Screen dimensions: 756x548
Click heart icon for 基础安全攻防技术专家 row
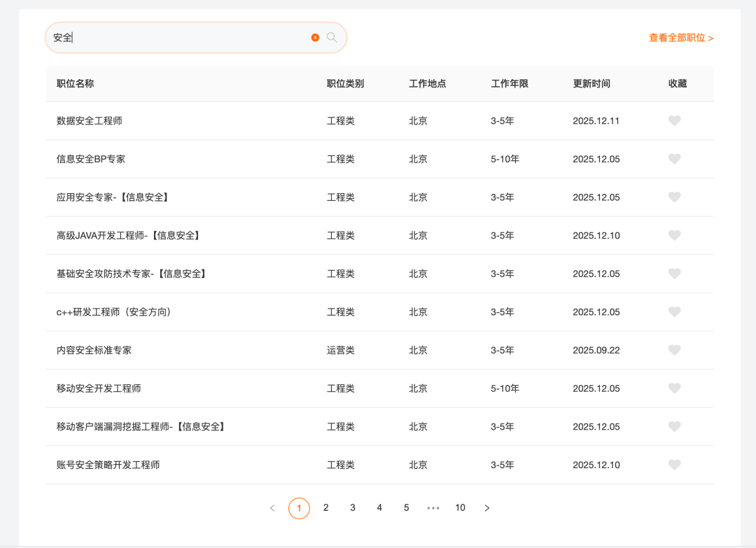pyautogui.click(x=674, y=274)
